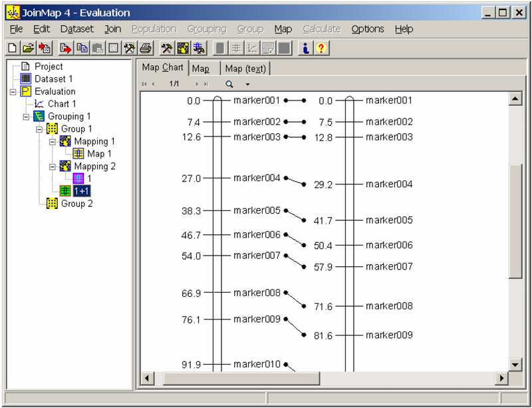
Task: Click marker001 label on the left map
Action: pos(257,101)
